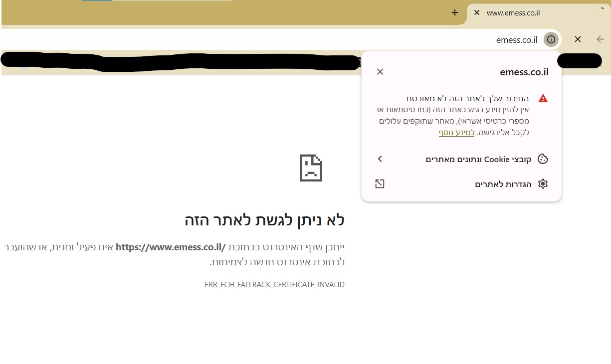
Task: Click the red warning triangle in the popup
Action: tap(543, 98)
